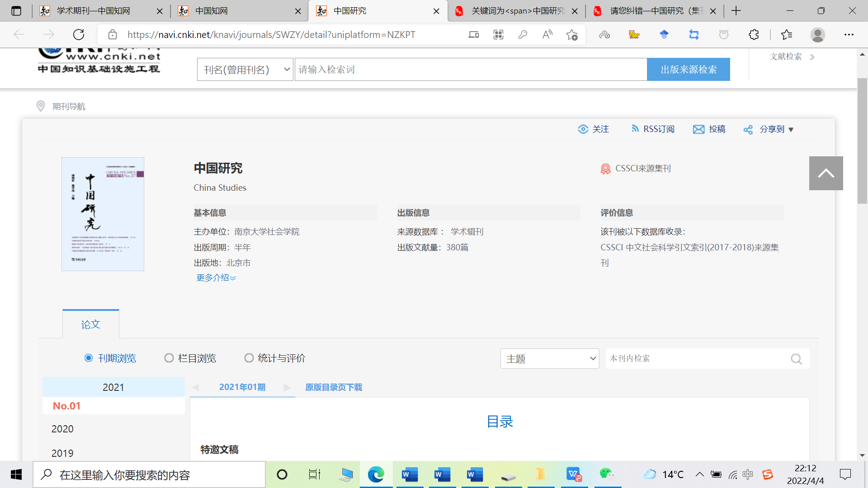The image size is (868, 488).
Task: Open Task View on the taskbar
Action: 314,474
